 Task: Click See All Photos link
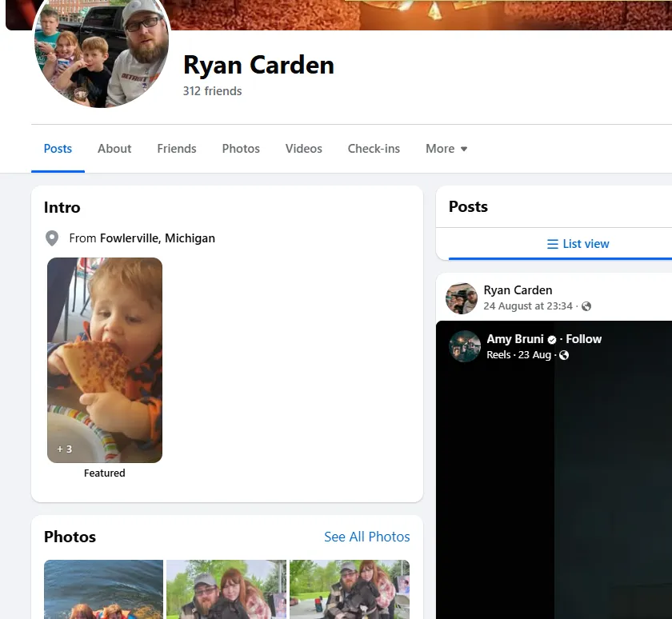point(367,537)
